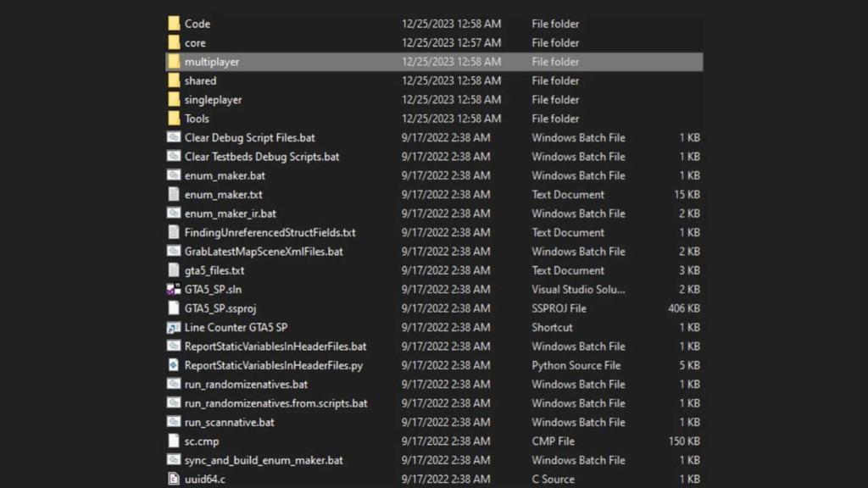Select the run_randomizenatives.bat icon
This screenshot has height=488, width=868.
(x=174, y=384)
